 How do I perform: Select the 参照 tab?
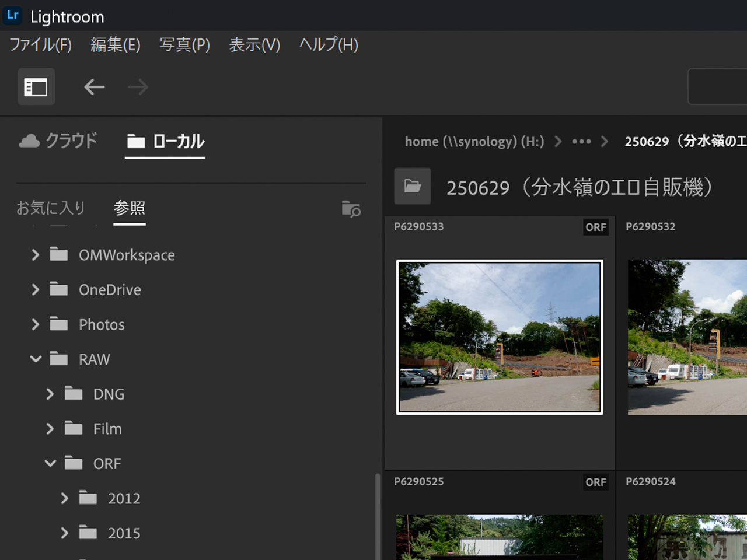point(130,208)
